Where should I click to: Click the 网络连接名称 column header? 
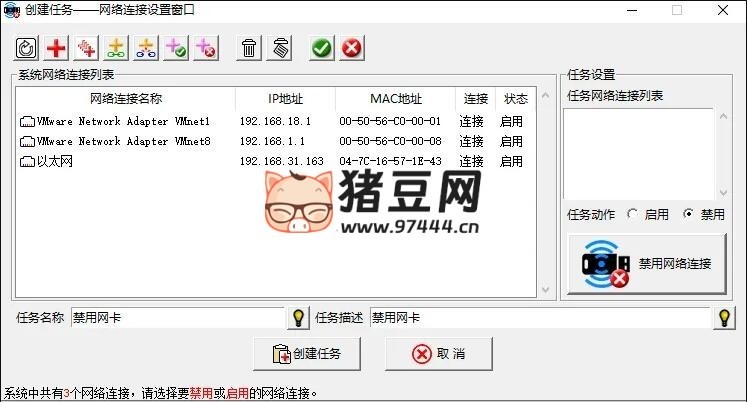(125, 99)
